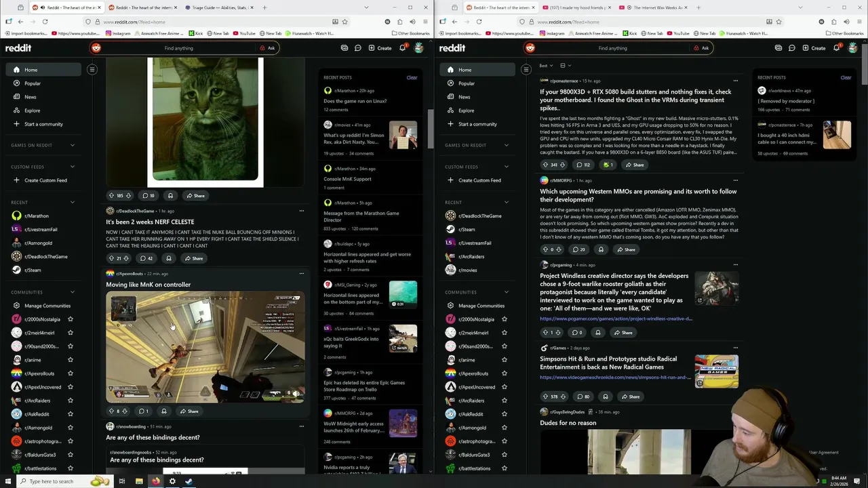Bookmark page star in left browser address bar

tap(344, 22)
